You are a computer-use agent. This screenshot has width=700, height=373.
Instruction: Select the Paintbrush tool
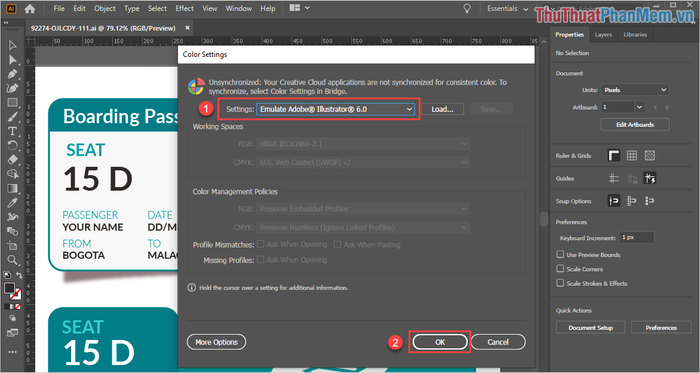12,117
